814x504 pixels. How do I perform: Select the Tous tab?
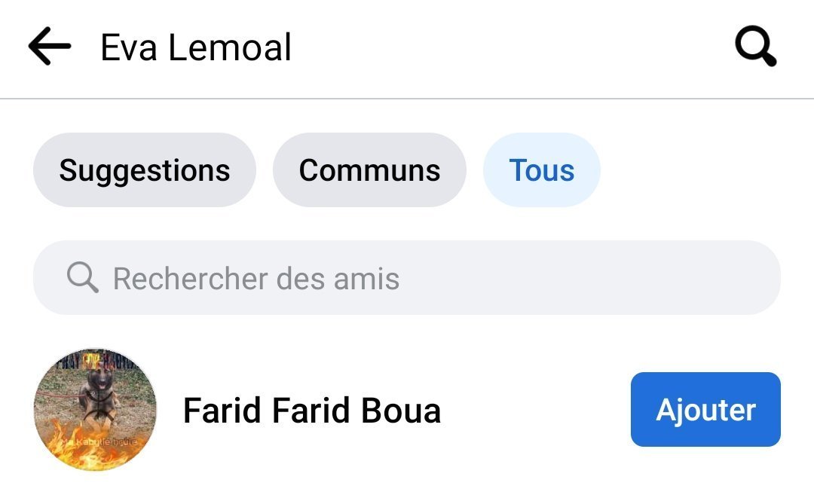coord(542,170)
